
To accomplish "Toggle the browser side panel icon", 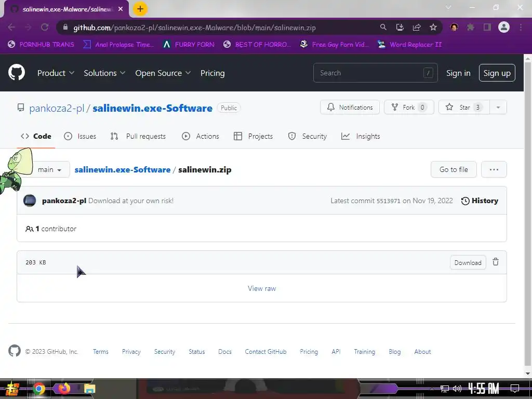I will (487, 27).
